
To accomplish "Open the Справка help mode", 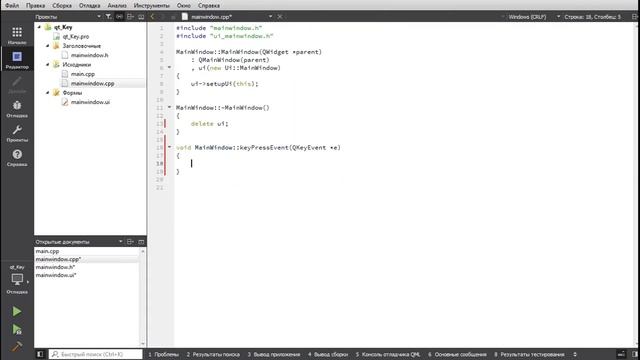I will 17,158.
